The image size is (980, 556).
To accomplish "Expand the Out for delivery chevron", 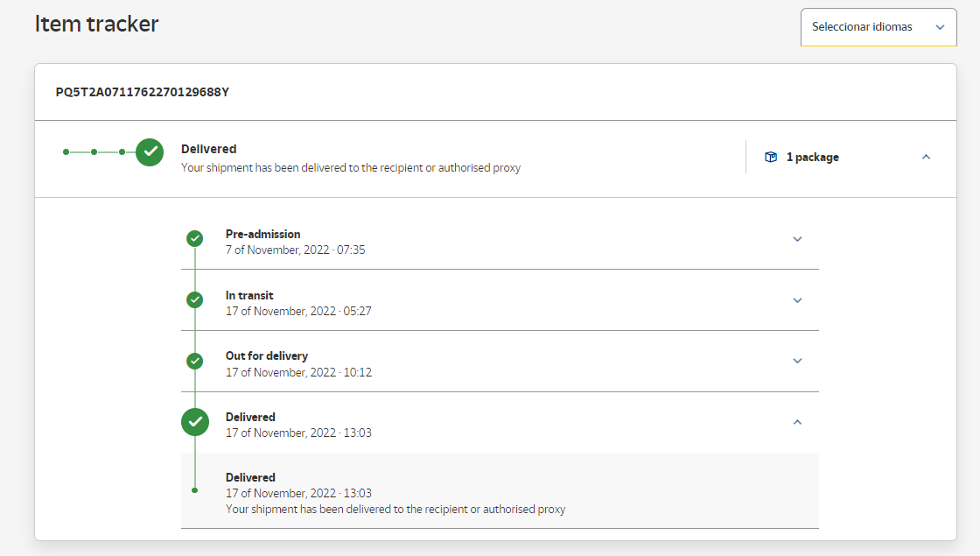I will point(797,361).
